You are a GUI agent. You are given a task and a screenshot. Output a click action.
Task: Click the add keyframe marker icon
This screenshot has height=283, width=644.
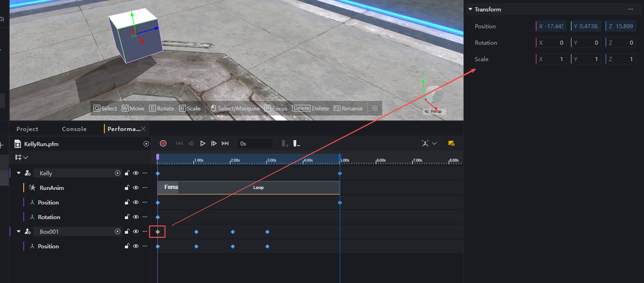[285, 144]
